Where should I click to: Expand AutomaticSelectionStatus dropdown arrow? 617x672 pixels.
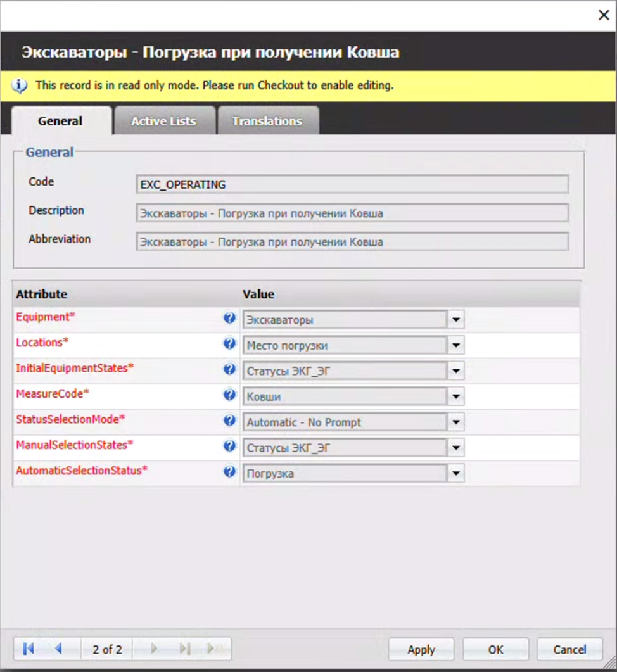(x=456, y=473)
